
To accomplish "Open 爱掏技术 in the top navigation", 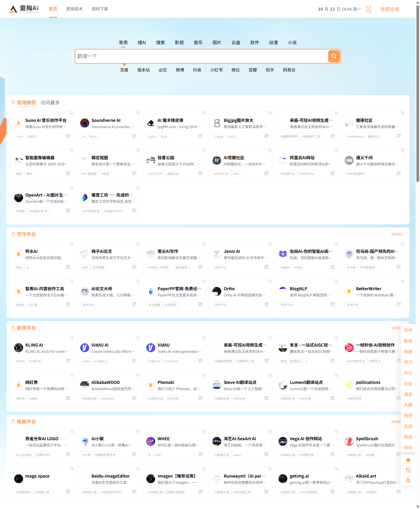I will coord(74,9).
